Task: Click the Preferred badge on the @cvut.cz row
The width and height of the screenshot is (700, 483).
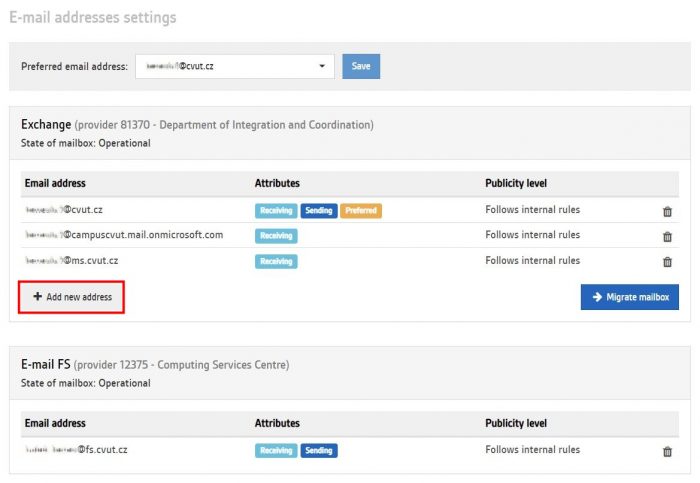Action: click(361, 211)
